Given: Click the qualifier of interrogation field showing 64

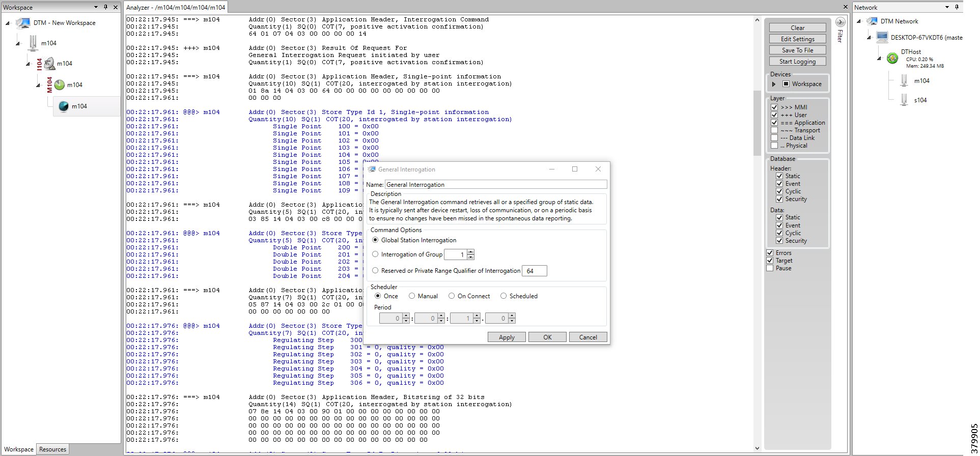Looking at the screenshot, I should point(534,271).
